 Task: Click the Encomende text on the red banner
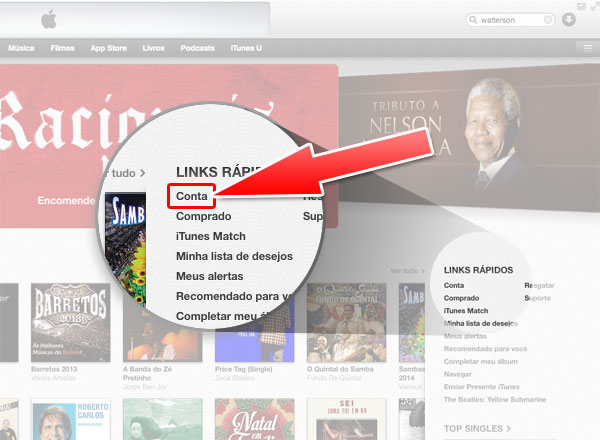tap(66, 200)
